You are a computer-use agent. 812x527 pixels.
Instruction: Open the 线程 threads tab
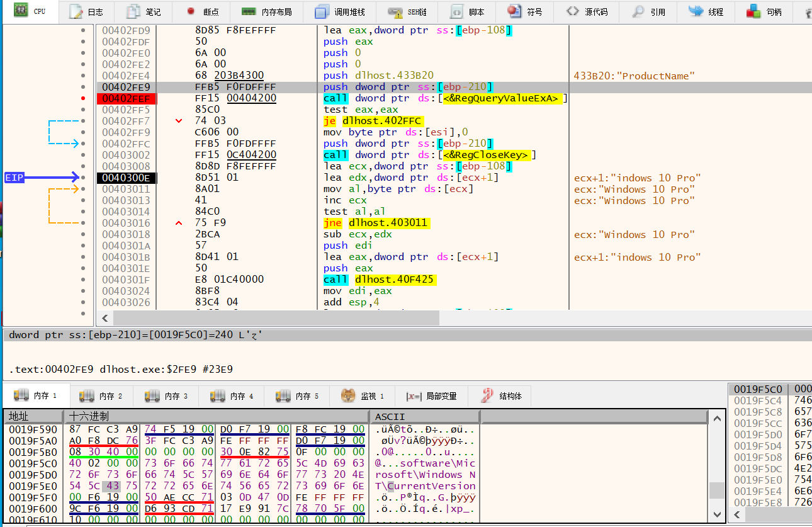tap(706, 11)
